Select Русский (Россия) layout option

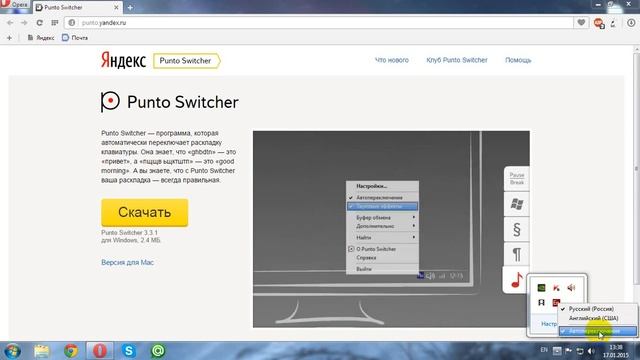coord(598,309)
